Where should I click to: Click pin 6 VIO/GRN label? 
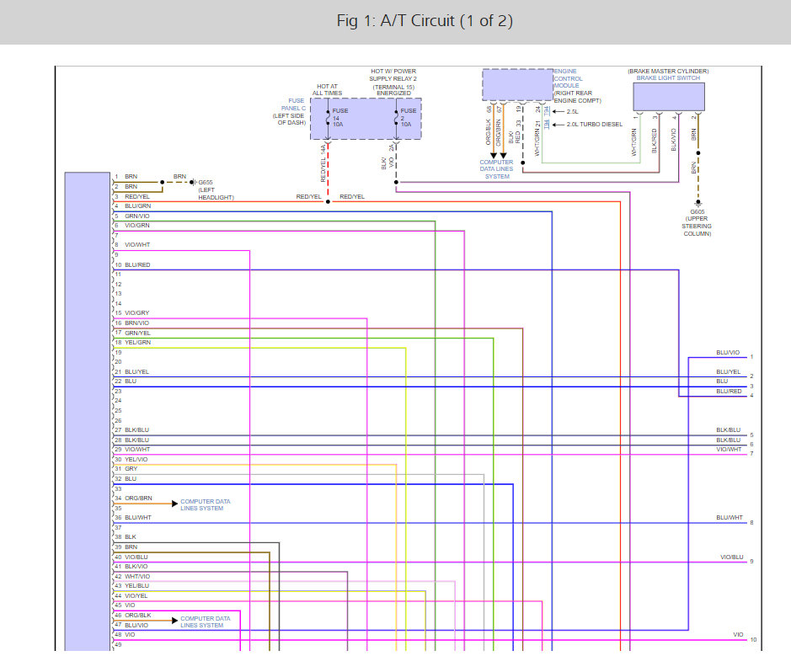137,226
